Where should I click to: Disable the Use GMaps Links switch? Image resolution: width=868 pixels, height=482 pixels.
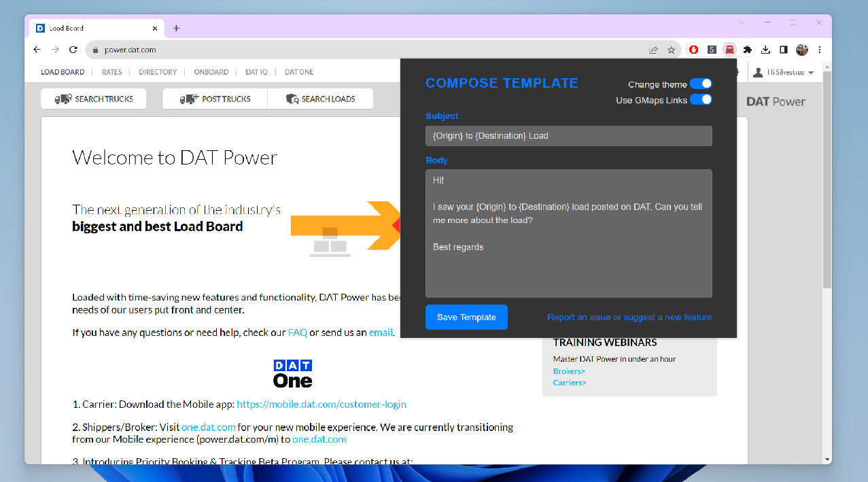[x=701, y=100]
